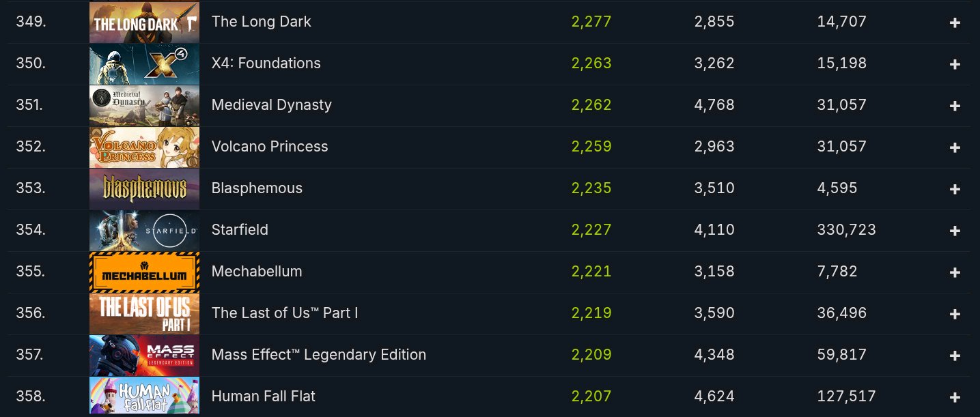Select Medieval Dynasty game title
This screenshot has height=417, width=980.
pyautogui.click(x=272, y=105)
